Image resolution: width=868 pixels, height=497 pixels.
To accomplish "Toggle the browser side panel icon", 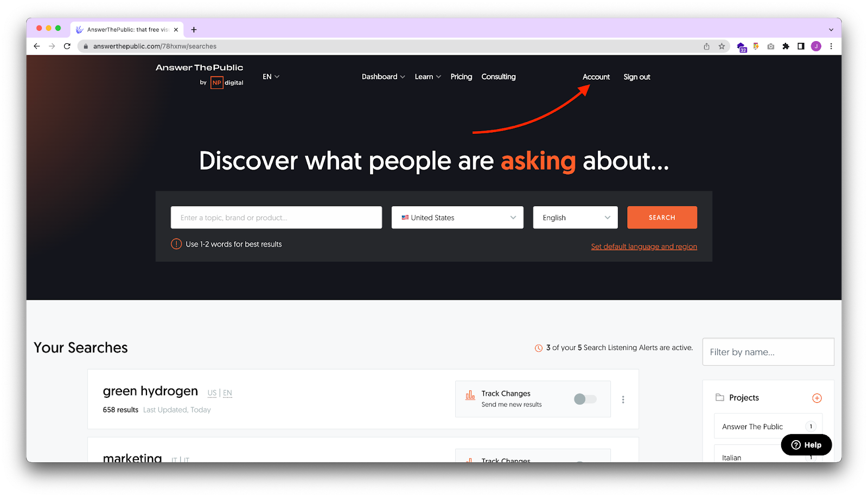I will [x=801, y=46].
